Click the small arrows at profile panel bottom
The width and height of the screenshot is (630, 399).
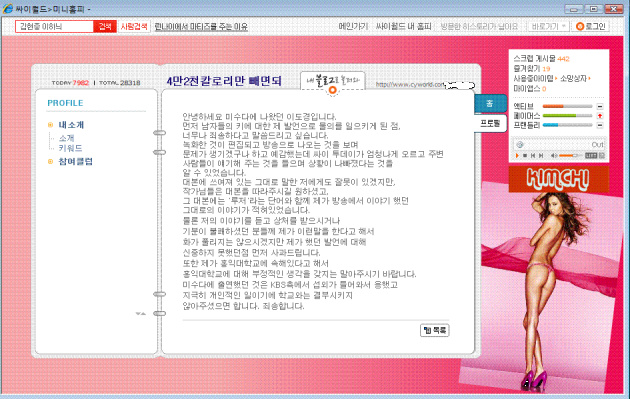coord(141,314)
